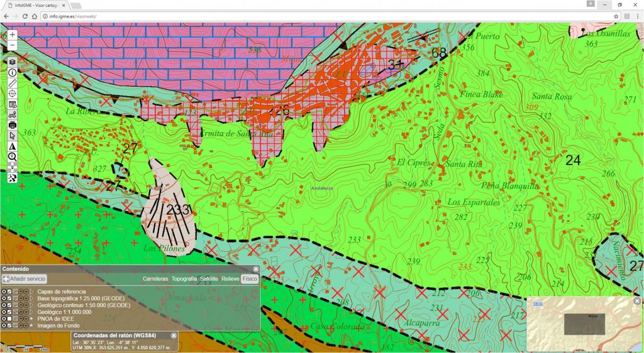Viewport: 644px width, 353px height.
Task: Go back in browser history
Action: point(6,16)
